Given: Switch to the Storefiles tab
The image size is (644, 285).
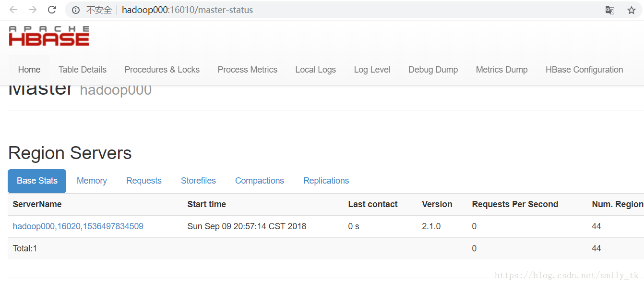Looking at the screenshot, I should click(198, 181).
